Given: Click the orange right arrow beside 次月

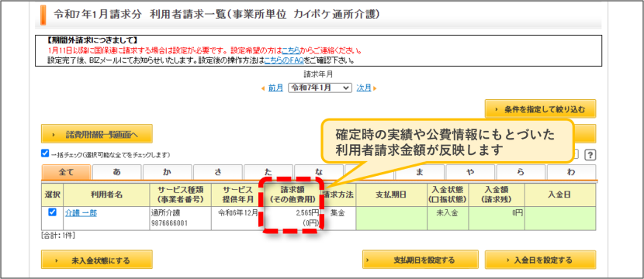Looking at the screenshot, I should click(x=375, y=88).
